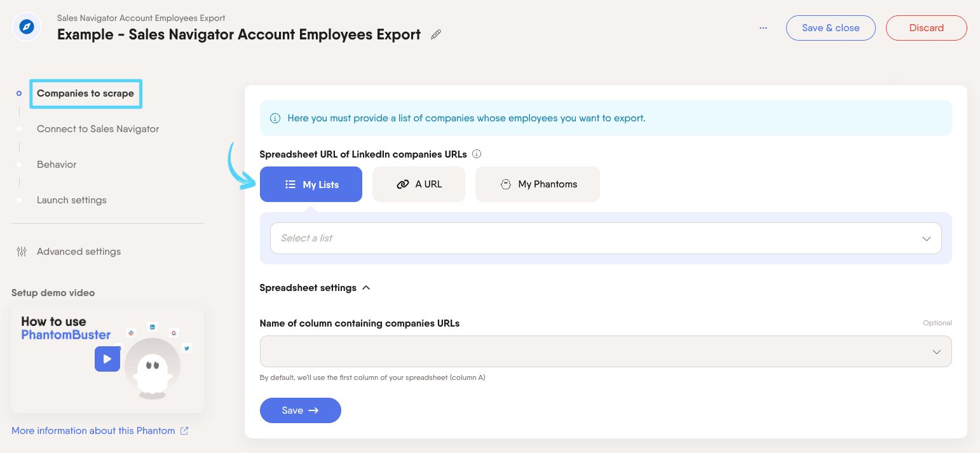The height and width of the screenshot is (453, 980).
Task: Go to Companies to scrape step
Action: (x=86, y=93)
